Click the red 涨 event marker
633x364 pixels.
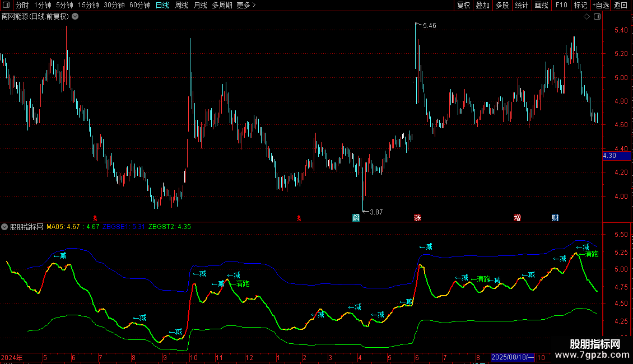click(x=417, y=218)
